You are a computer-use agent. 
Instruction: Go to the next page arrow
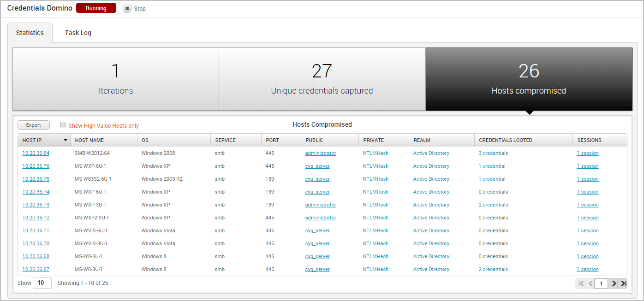(614, 283)
